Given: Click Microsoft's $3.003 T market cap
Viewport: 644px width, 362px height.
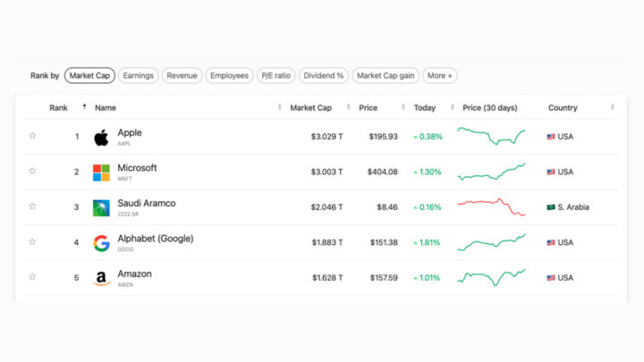Looking at the screenshot, I should pos(327,172).
